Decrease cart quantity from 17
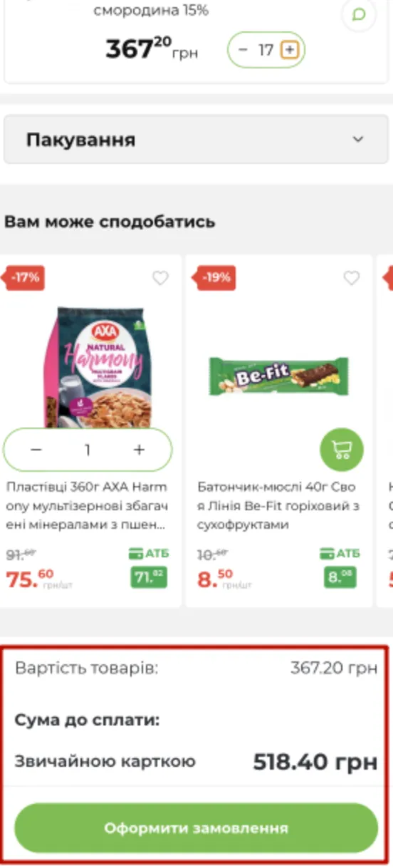The height and width of the screenshot is (868, 393). 243,50
